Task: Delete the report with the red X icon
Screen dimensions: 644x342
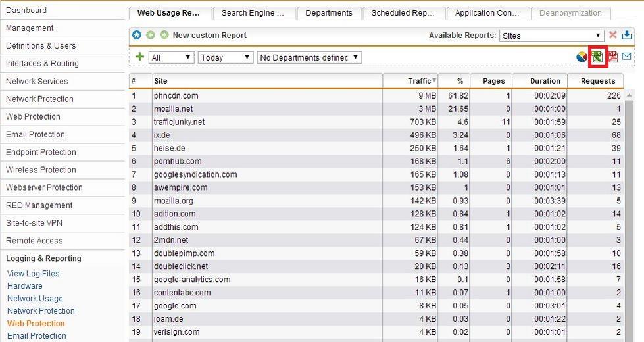Action: click(x=612, y=34)
